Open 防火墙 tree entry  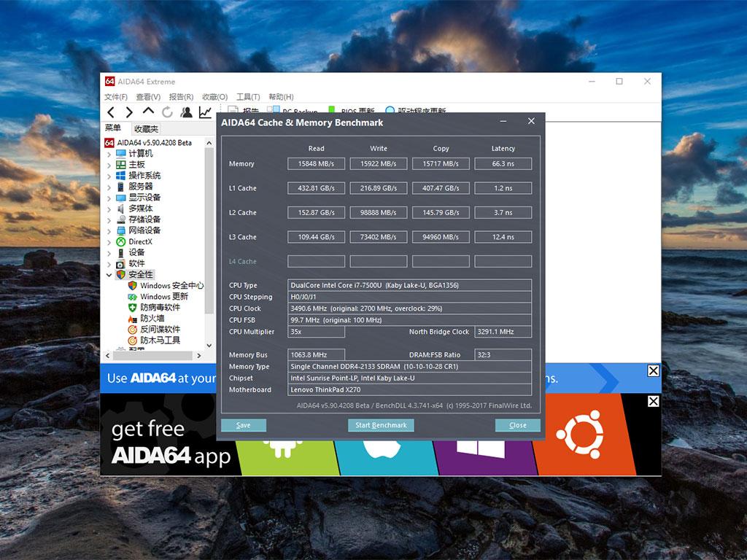click(x=152, y=318)
